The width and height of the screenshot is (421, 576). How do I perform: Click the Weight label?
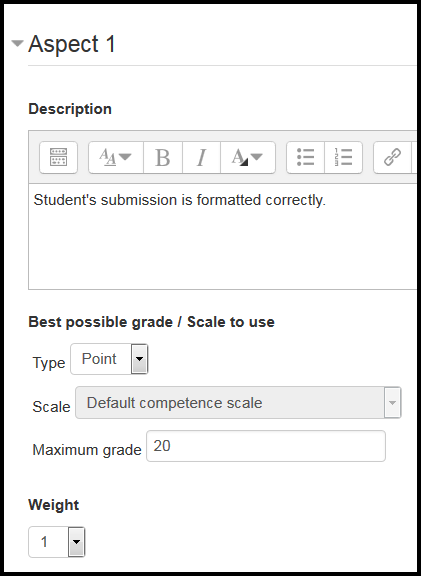point(54,505)
